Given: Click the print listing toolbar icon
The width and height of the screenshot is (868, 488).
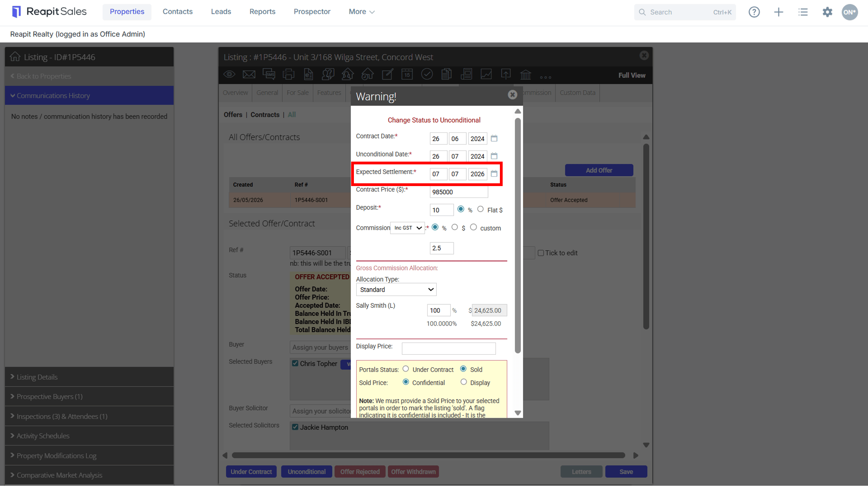Looking at the screenshot, I should click(288, 74).
